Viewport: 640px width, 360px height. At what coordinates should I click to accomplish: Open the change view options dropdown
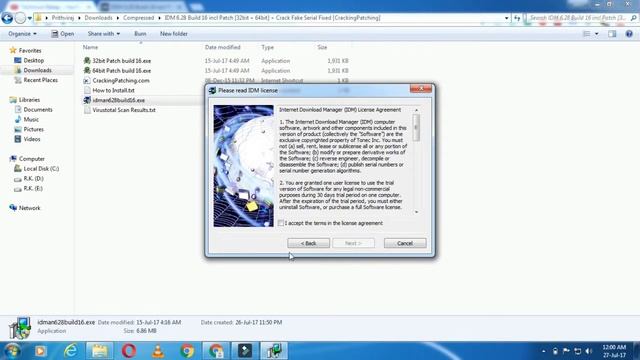click(597, 34)
